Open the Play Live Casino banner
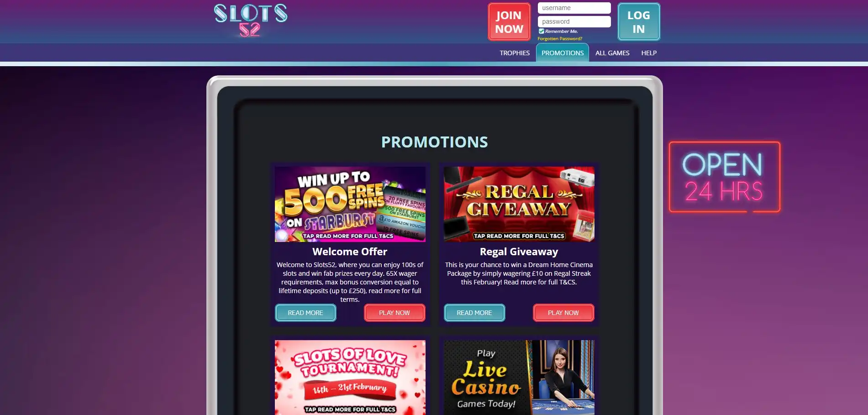The image size is (868, 415). tap(519, 378)
